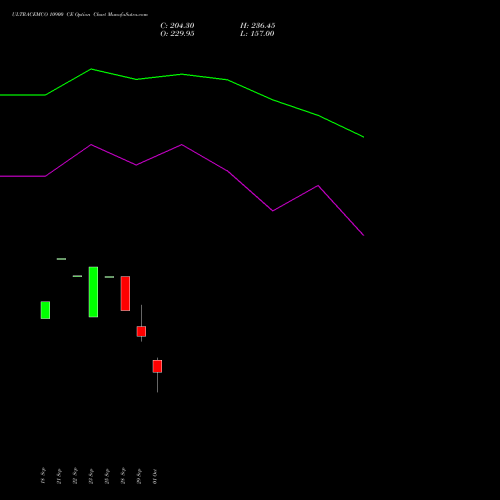Image resolution: width=500 pixels, height=500 pixels.
Task: Click the 28 Sep date axis label
Action: pos(123,476)
